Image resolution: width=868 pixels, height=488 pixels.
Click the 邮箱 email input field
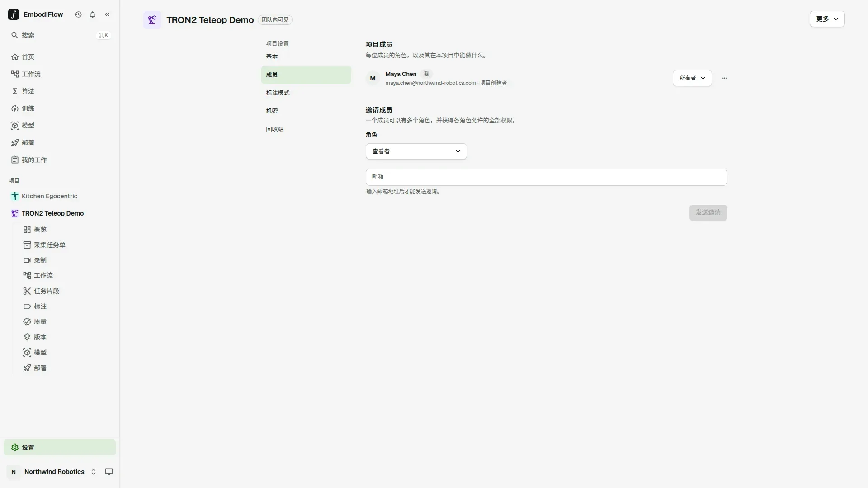[x=546, y=177]
